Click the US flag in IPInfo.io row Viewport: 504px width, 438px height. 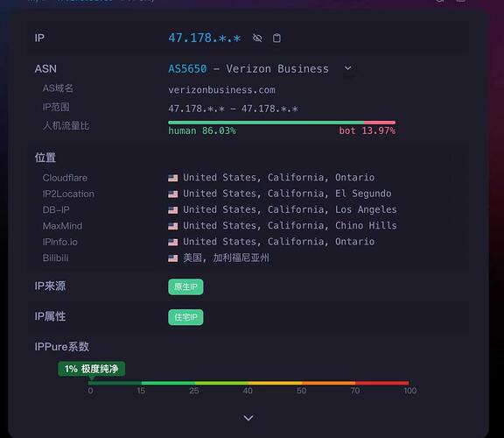pos(173,242)
